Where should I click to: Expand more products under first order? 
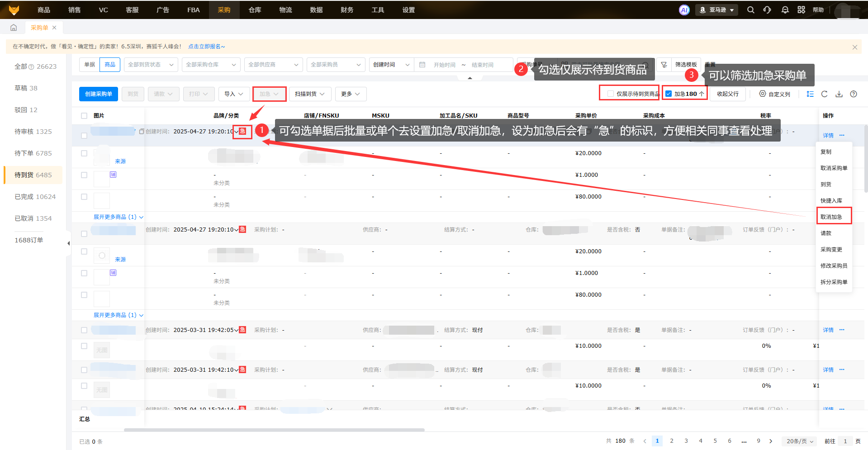(x=119, y=217)
